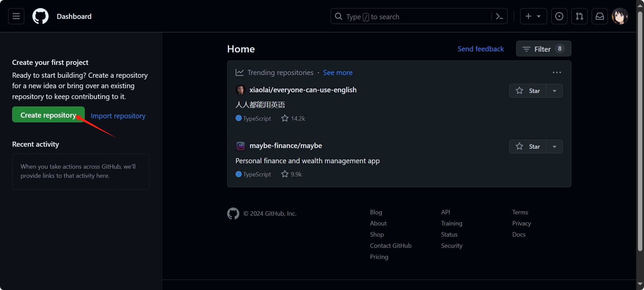Click xiaolai's avatar image
Screen dimensions: 644x290
pos(240,90)
